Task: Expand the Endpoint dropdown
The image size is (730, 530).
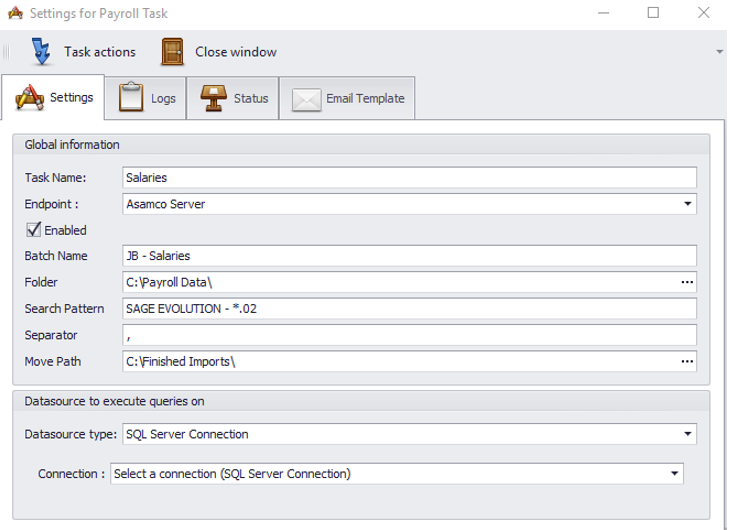Action: pyautogui.click(x=687, y=204)
